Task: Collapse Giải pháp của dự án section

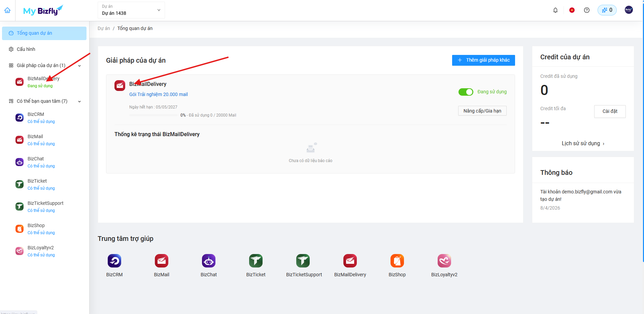Action: [79, 66]
